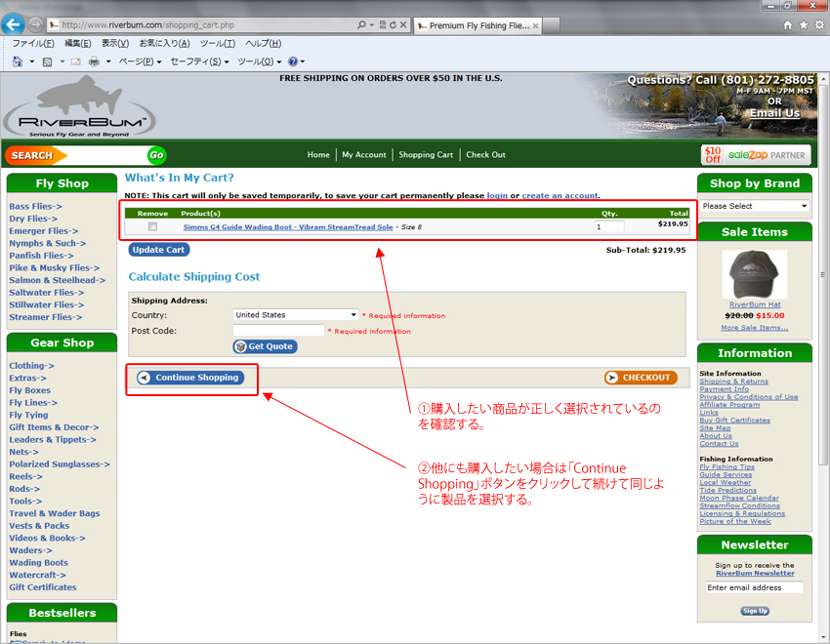Tick the Remove checkbox for Simms boot
Viewport: 830px width, 644px height.
pyautogui.click(x=153, y=226)
